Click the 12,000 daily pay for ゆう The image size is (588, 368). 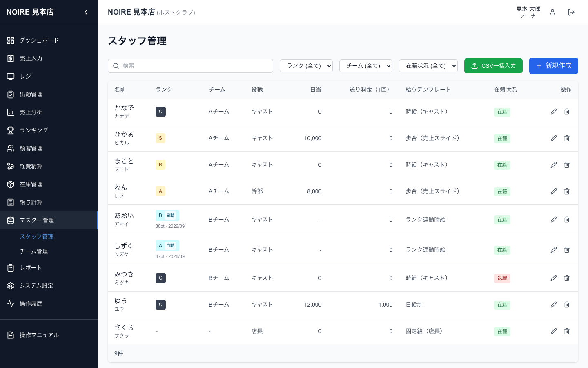point(313,305)
